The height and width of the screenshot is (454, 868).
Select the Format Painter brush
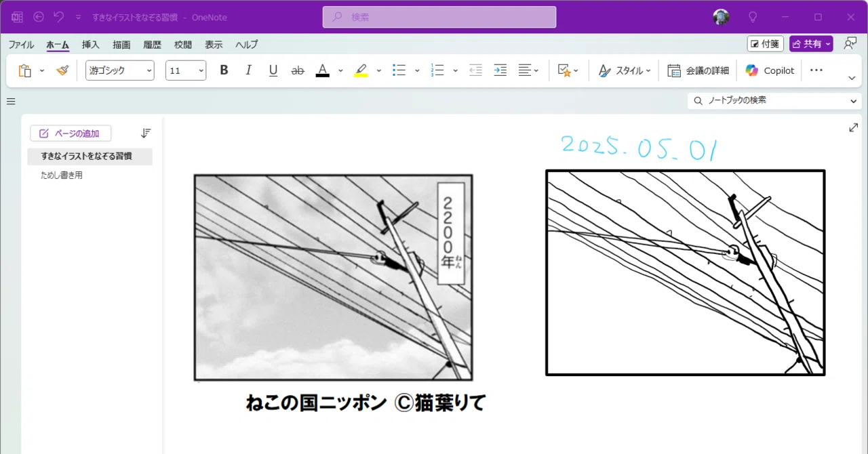coord(62,70)
